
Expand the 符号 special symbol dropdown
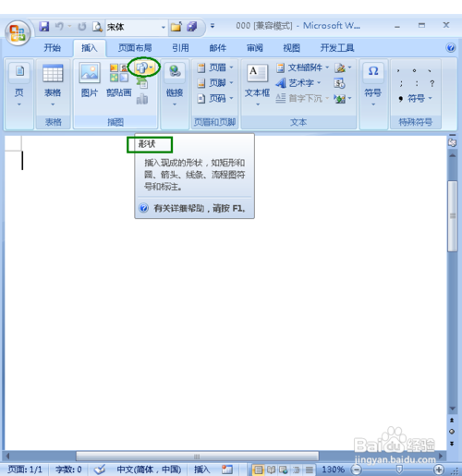415,99
